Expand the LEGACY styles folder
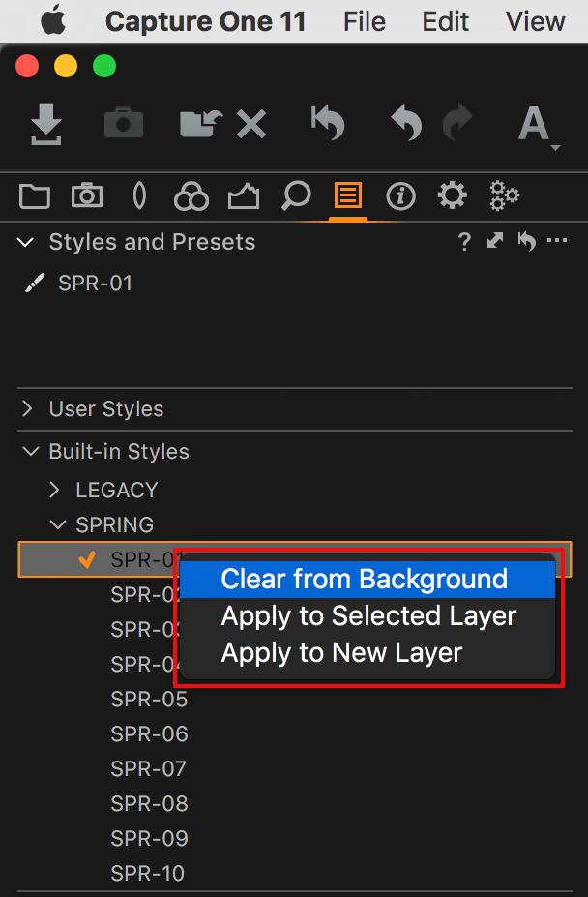The image size is (588, 897). point(55,490)
